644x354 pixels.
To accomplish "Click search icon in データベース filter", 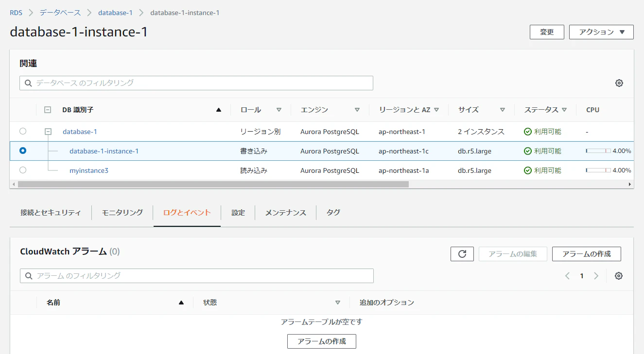I will (x=28, y=83).
